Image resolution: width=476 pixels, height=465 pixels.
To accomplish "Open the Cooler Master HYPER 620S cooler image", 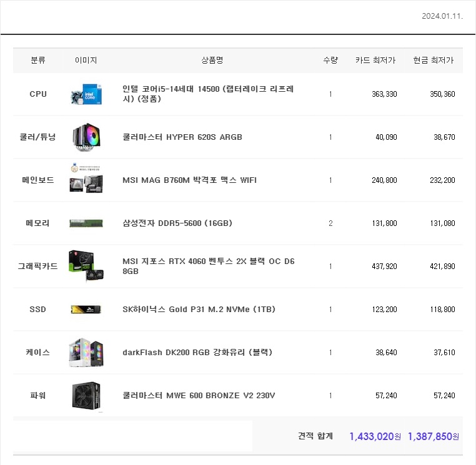I will click(86, 137).
